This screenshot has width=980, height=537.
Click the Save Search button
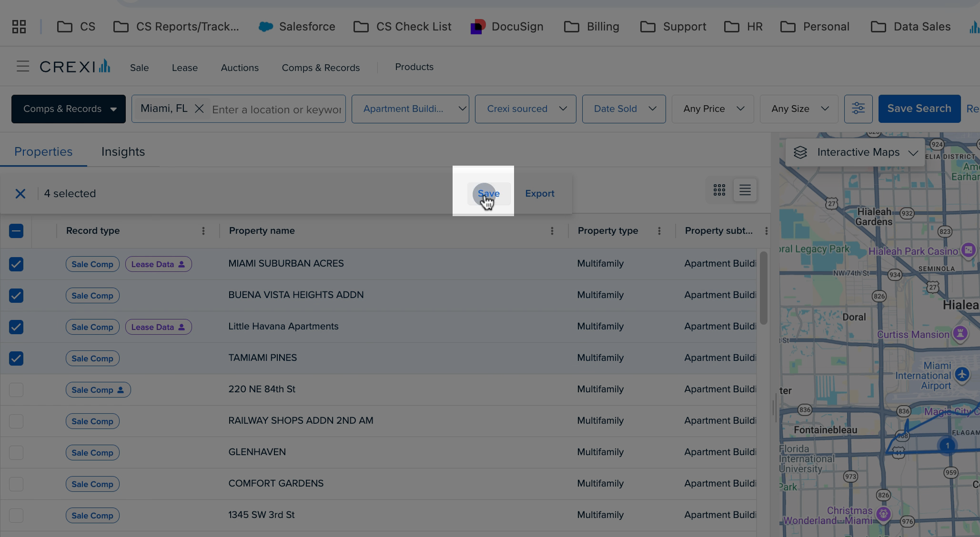tap(919, 109)
